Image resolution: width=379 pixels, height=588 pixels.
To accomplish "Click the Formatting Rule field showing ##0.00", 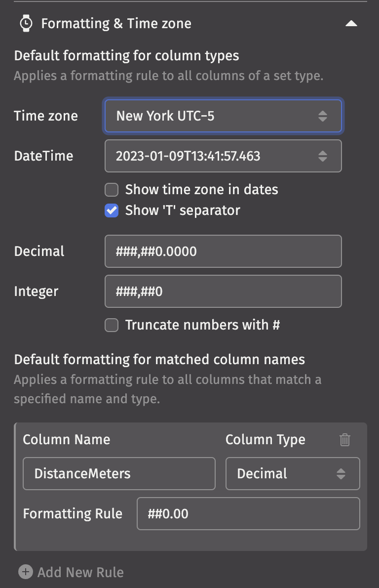I will (x=248, y=514).
